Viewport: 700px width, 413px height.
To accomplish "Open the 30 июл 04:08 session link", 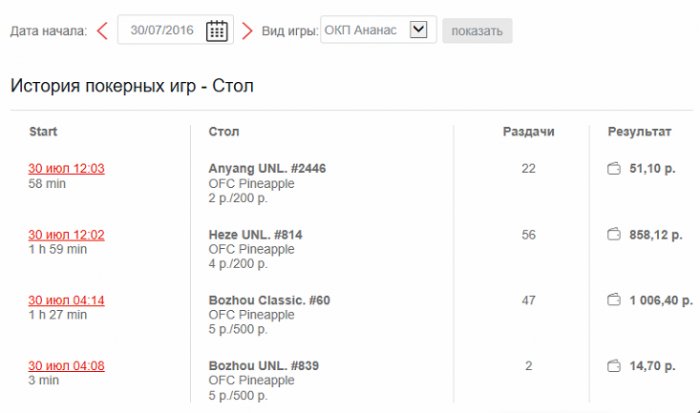I will click(66, 366).
